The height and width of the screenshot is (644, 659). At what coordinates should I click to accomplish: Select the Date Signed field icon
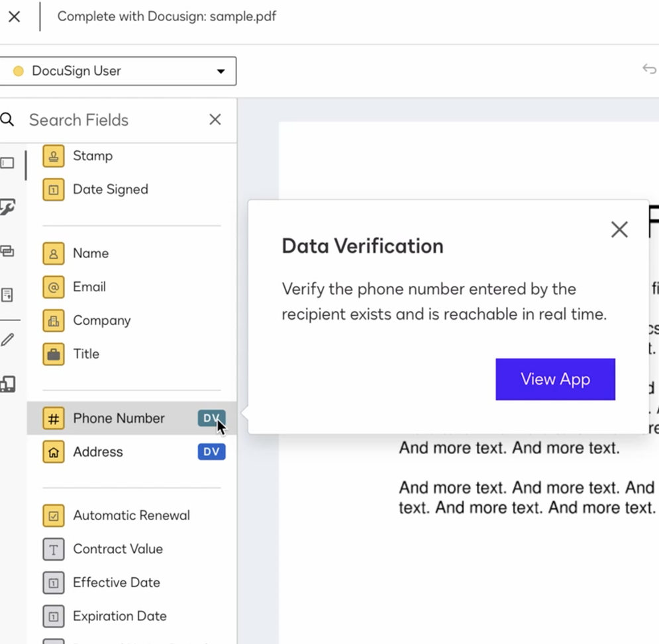[x=53, y=189]
